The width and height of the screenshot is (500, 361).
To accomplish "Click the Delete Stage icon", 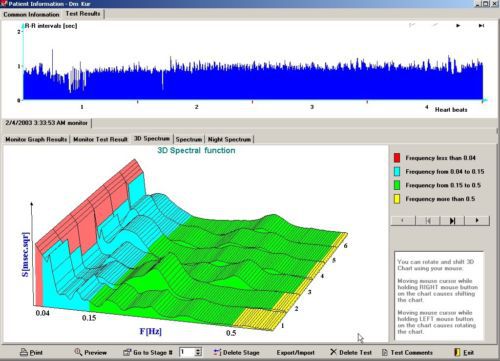I will coord(217,352).
